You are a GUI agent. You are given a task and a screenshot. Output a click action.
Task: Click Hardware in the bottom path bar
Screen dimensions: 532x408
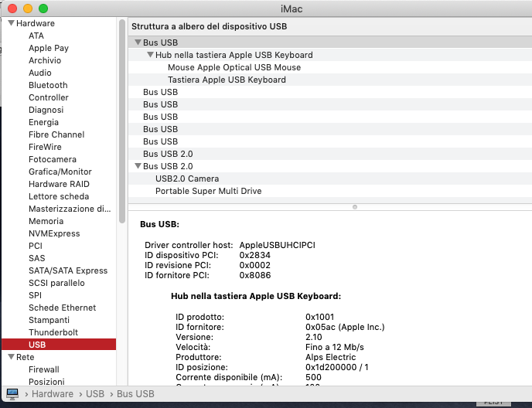click(53, 394)
